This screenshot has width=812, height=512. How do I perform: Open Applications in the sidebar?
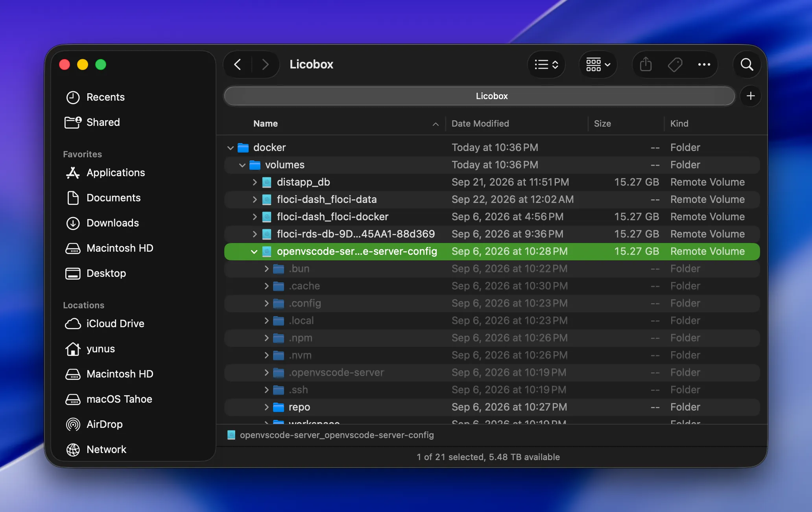[x=105, y=173]
